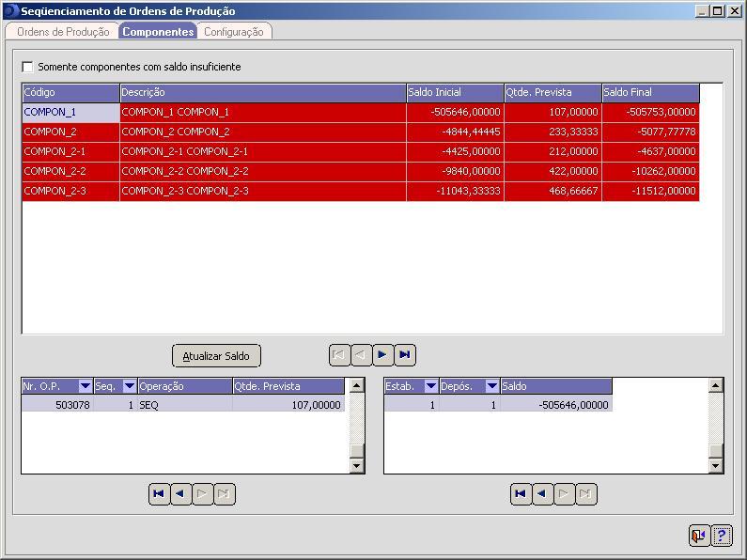This screenshot has height=560, width=747.
Task: Expand Estab. column filter dropdown
Action: click(x=431, y=386)
